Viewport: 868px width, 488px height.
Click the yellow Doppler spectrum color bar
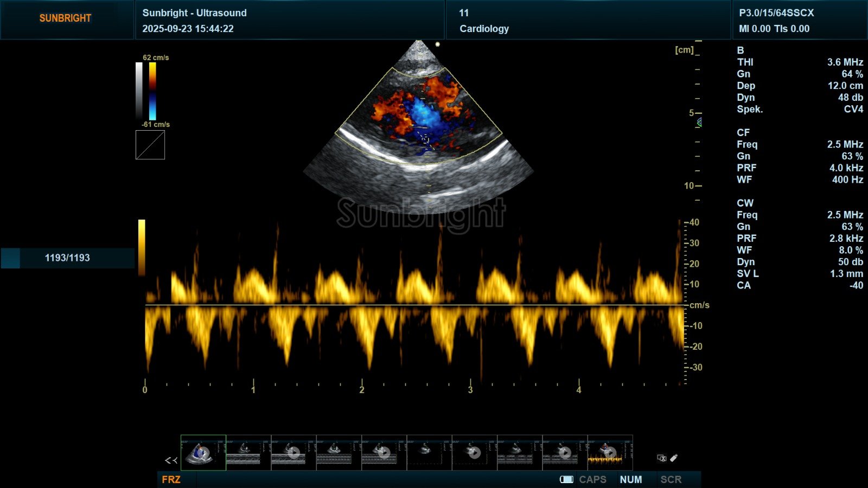tap(142, 248)
